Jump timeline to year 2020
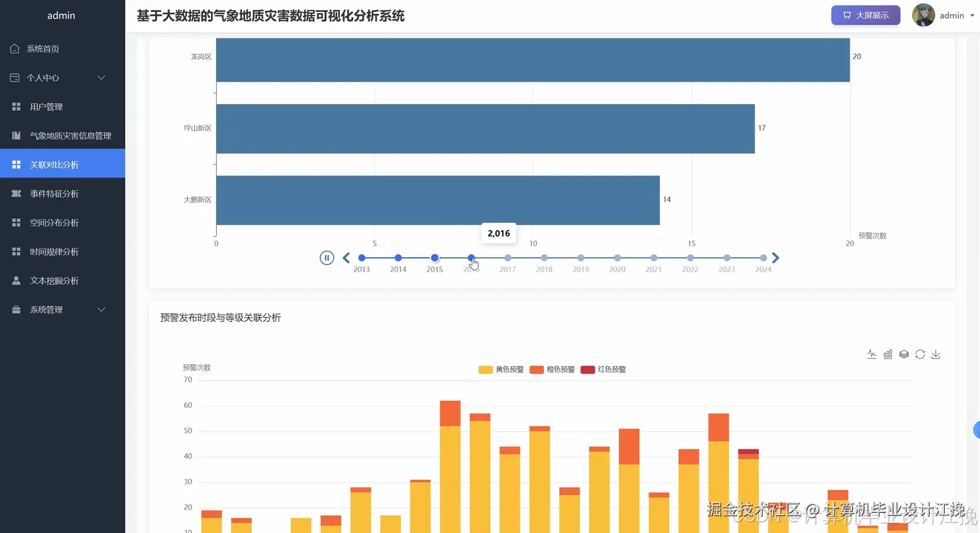Viewport: 980px width, 533px height. 617,258
